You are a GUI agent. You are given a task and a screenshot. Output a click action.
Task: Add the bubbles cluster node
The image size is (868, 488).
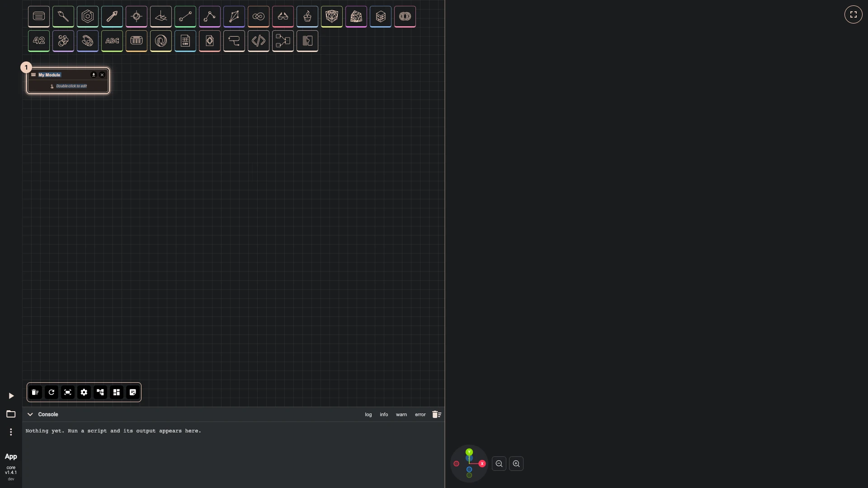click(x=63, y=41)
